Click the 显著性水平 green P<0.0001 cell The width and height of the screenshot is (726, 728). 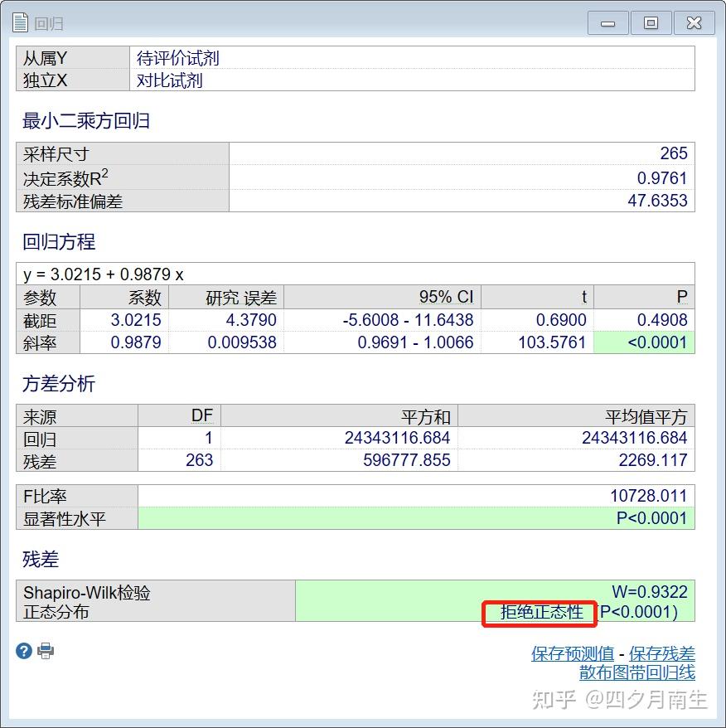[653, 517]
